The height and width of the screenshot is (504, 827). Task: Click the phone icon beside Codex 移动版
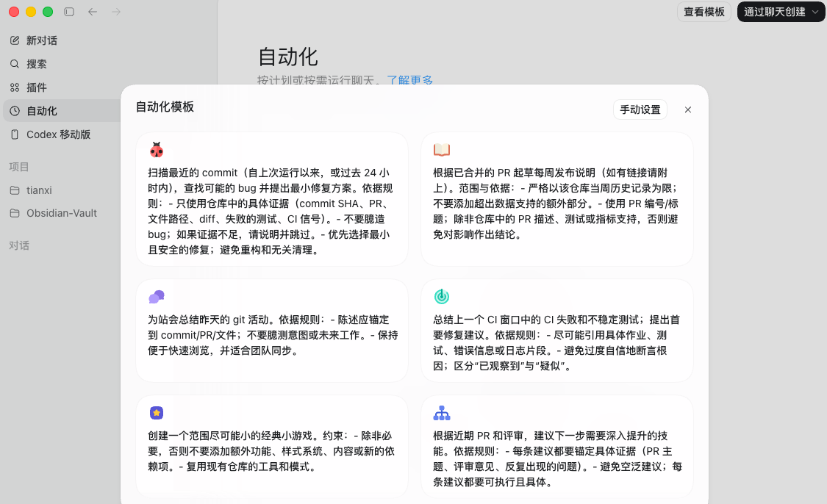15,134
